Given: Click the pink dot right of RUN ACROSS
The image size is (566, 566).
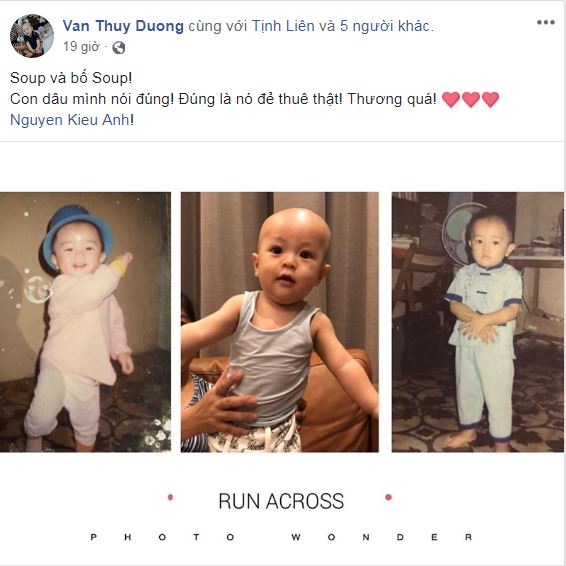Looking at the screenshot, I should coord(388,497).
